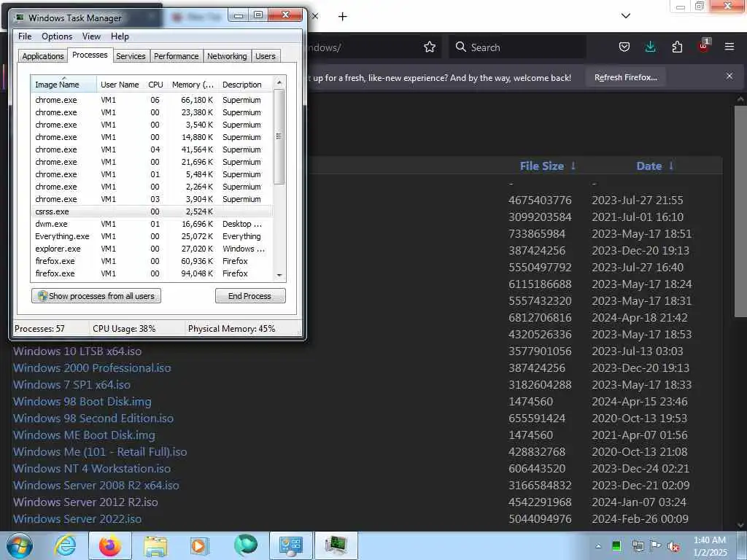Open Windows Media Player taskbar icon
Image resolution: width=747 pixels, height=560 pixels.
pos(200,545)
